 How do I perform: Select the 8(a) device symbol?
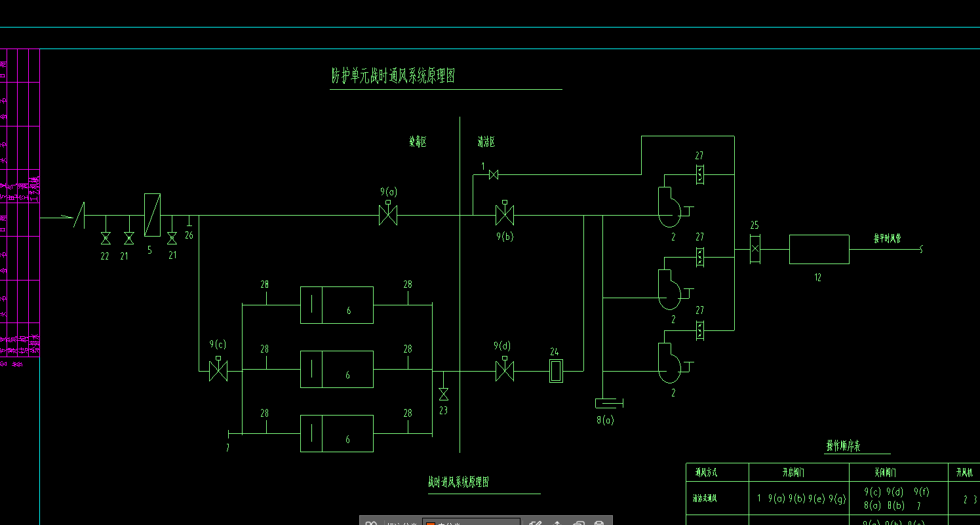608,402
